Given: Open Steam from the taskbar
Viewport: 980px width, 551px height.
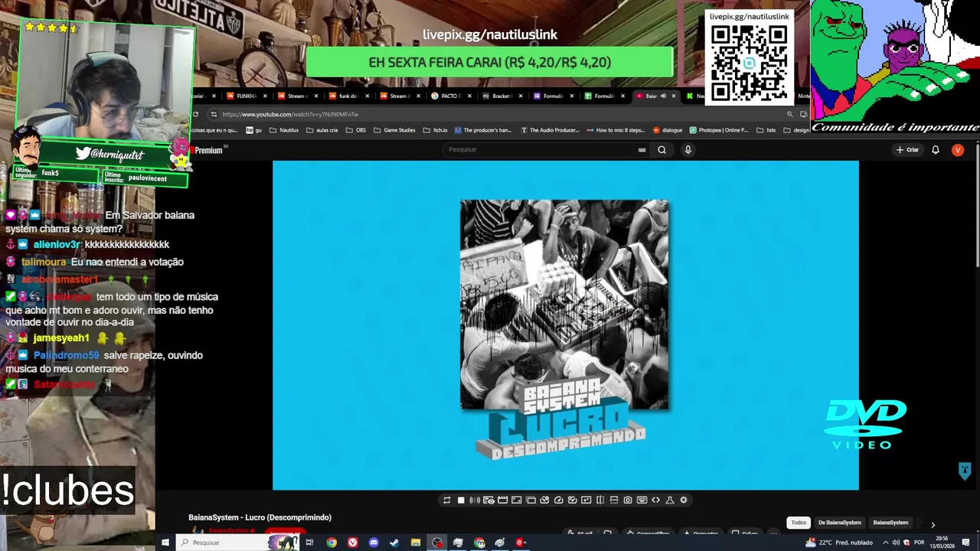Looking at the screenshot, I should tap(394, 543).
